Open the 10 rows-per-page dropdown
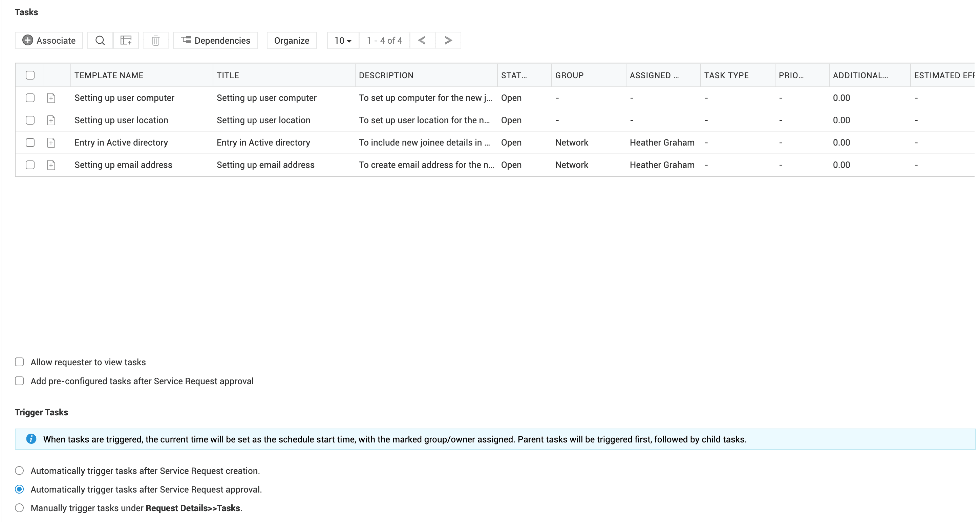The height and width of the screenshot is (522, 980). pyautogui.click(x=343, y=40)
